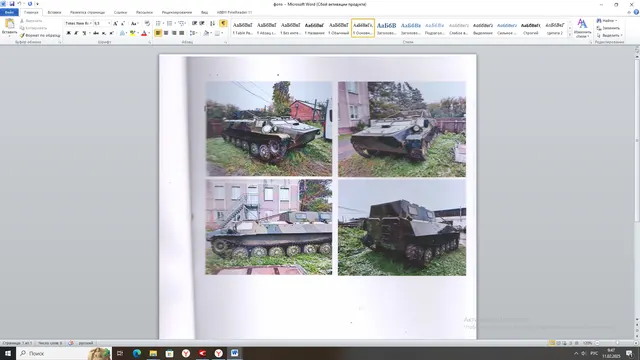The height and width of the screenshot is (360, 640).
Task: Open the font name combo box
Action: pyautogui.click(x=78, y=23)
